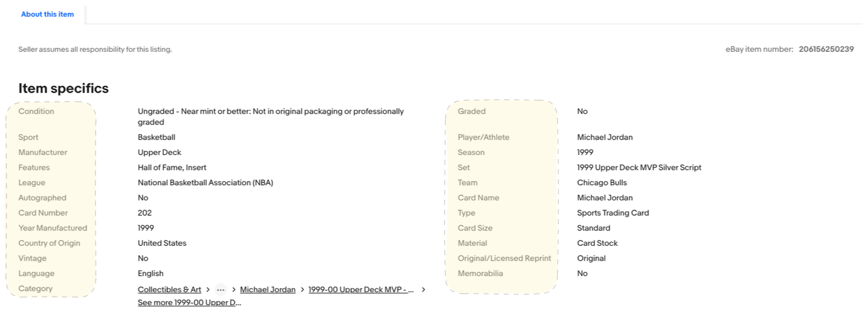Select the Ungraded - Near mint condition value
Viewport: 868px width, 323px height.
(271, 117)
